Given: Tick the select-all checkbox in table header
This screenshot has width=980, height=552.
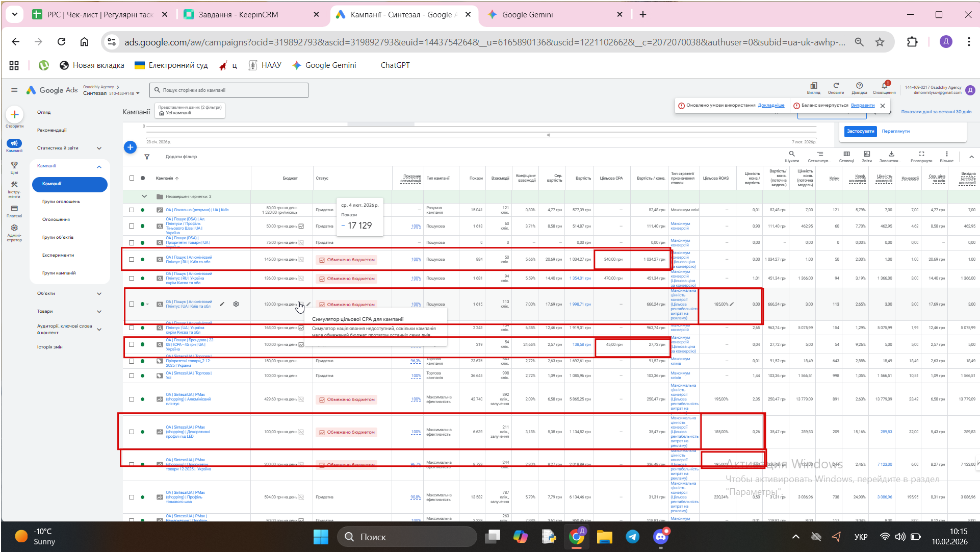Looking at the screenshot, I should [x=132, y=178].
